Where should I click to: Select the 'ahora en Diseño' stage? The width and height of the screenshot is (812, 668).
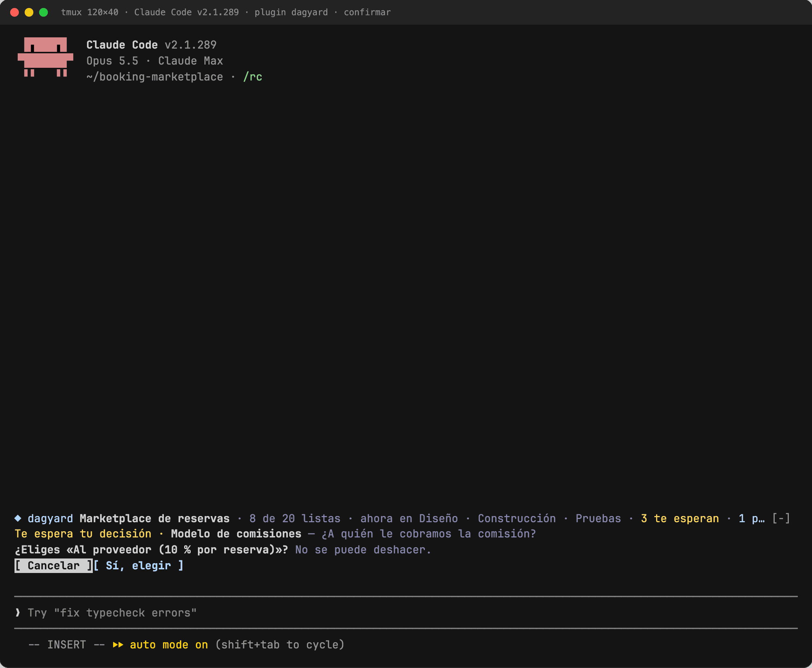click(x=409, y=518)
